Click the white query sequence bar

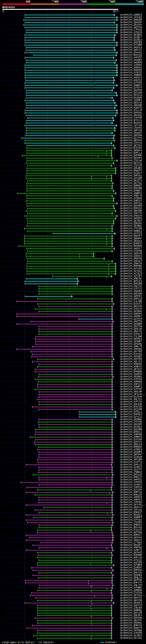(x=60, y=9)
